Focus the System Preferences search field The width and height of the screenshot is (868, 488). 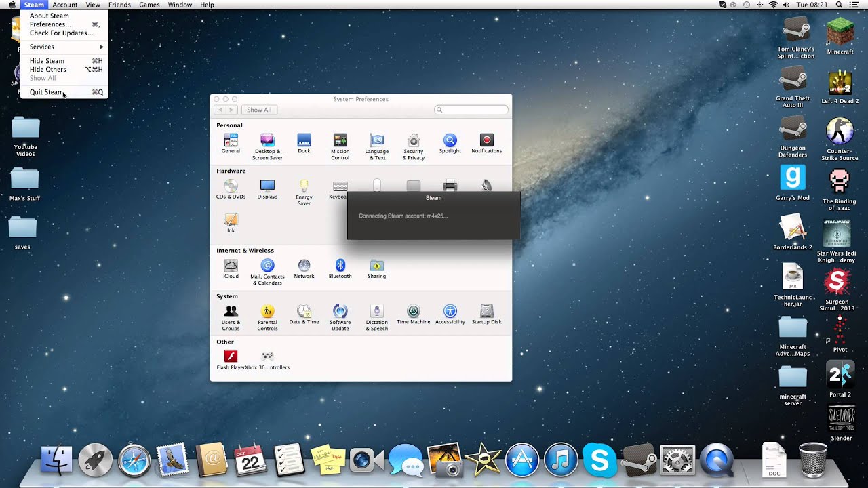pos(471,110)
